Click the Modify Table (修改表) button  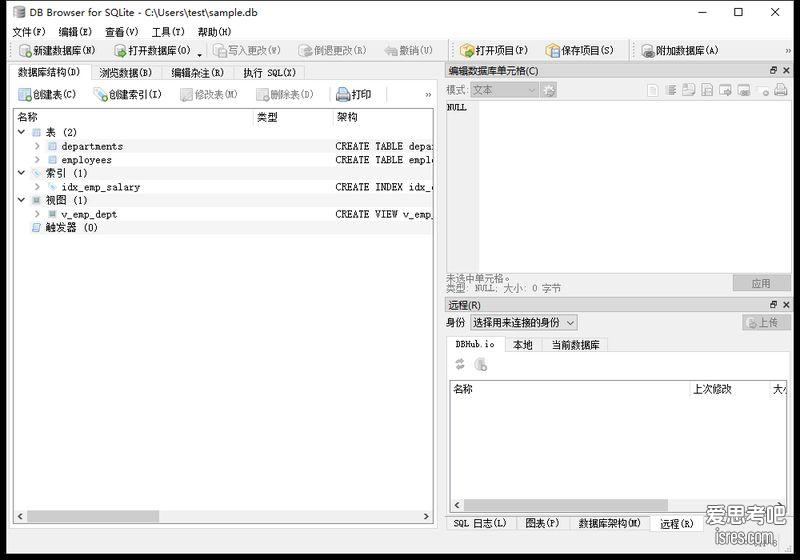pyautogui.click(x=209, y=94)
